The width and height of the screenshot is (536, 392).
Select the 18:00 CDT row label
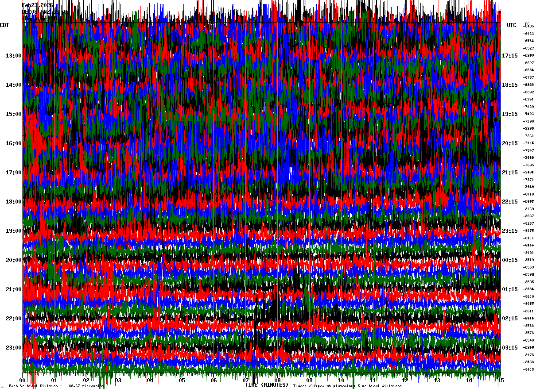[x=14, y=202]
